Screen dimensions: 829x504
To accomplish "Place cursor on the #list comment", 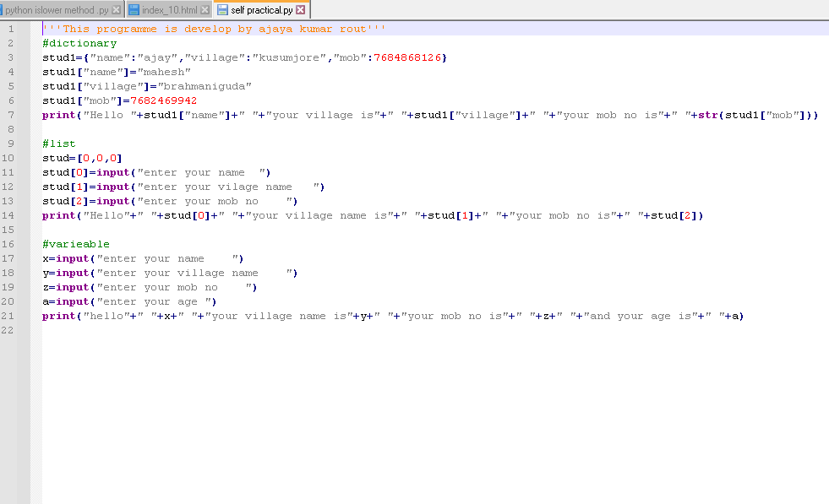I will (59, 144).
